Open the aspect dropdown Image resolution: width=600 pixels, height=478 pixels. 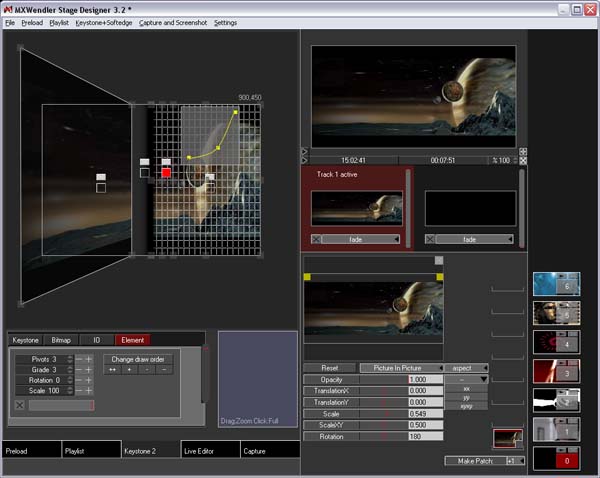tap(466, 368)
